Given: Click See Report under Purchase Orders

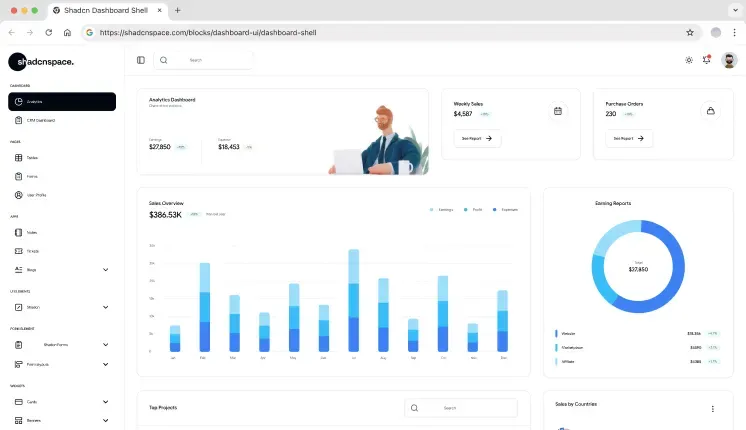Looking at the screenshot, I should [629, 139].
